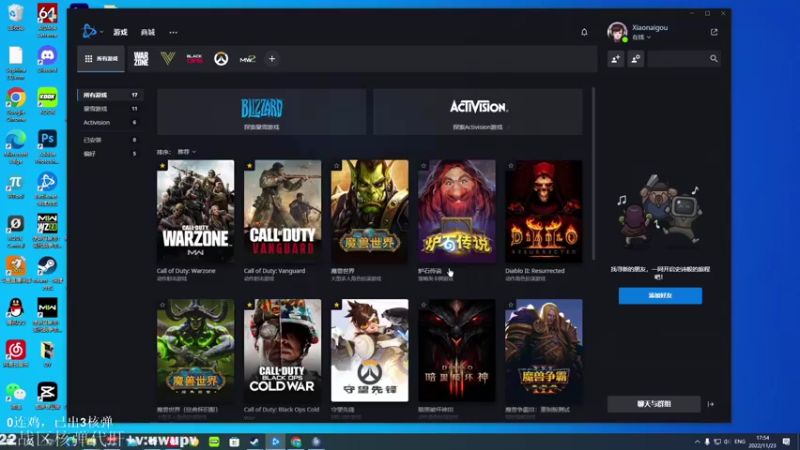Open the Overwatch cover thumbnail
The width and height of the screenshot is (800, 450).
point(369,351)
